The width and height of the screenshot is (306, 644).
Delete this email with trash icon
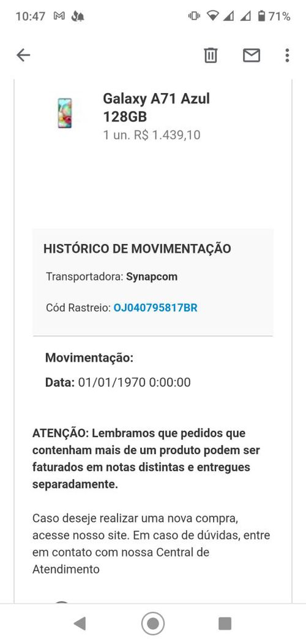211,55
